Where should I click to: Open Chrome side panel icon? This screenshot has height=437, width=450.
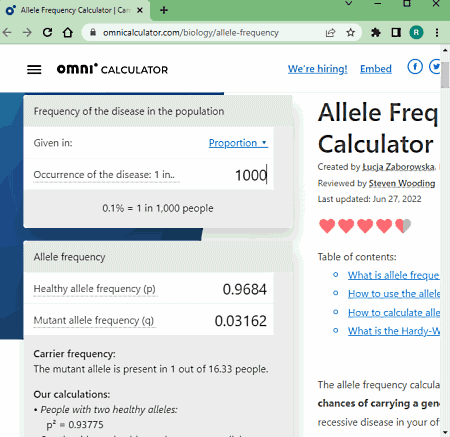[x=396, y=33]
